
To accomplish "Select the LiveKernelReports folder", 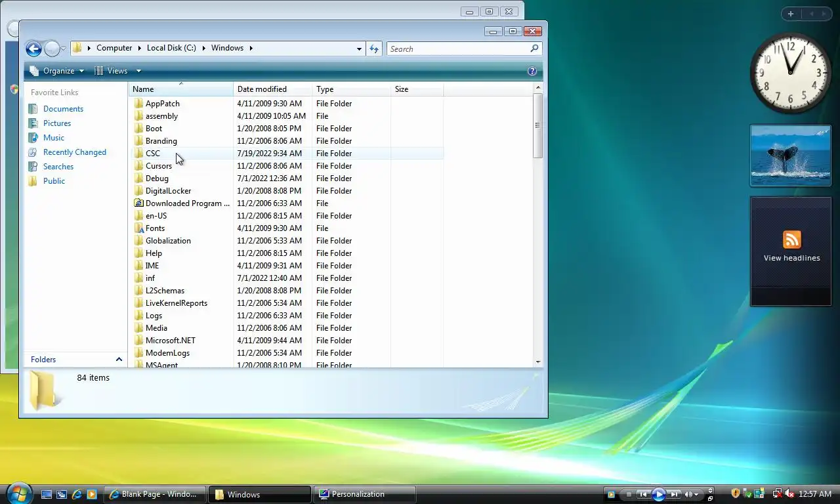I will (176, 303).
